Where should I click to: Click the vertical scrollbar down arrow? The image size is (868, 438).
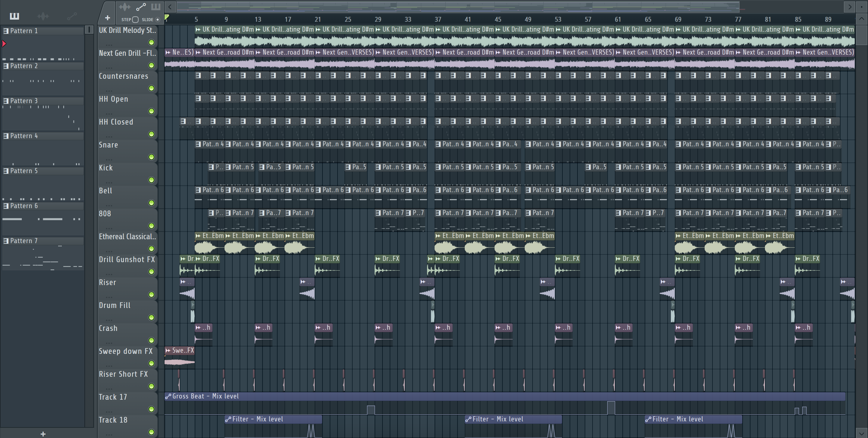coord(862,433)
